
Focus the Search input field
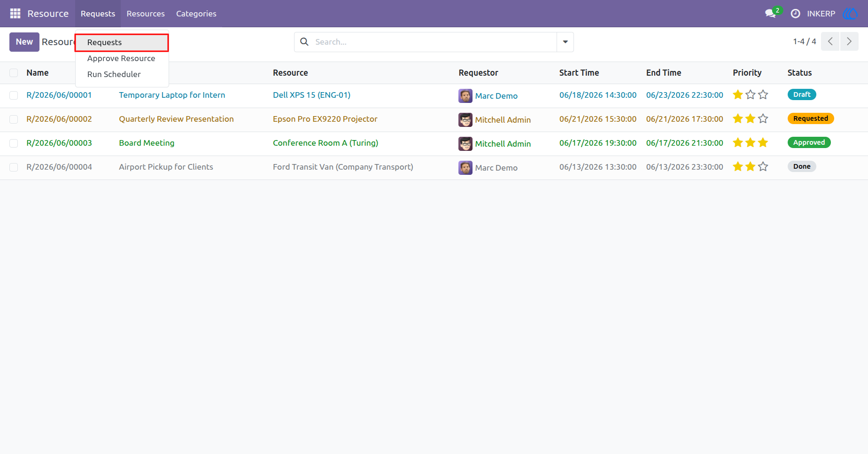434,42
